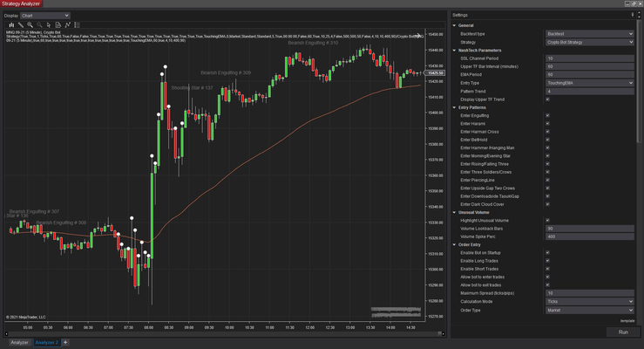Click the zoom in magnifier icon
This screenshot has height=349, width=644.
(x=29, y=25)
